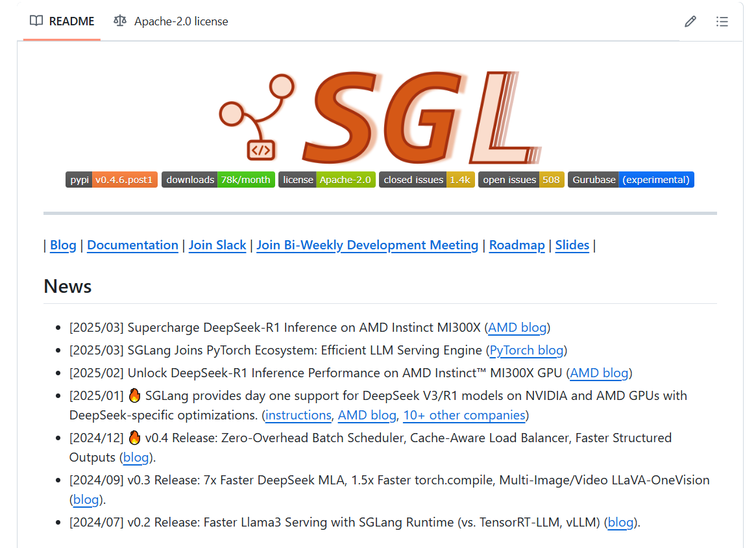This screenshot has height=548, width=756.
Task: Click text '[2024/07] v0.2 Release'
Action: [x=134, y=523]
